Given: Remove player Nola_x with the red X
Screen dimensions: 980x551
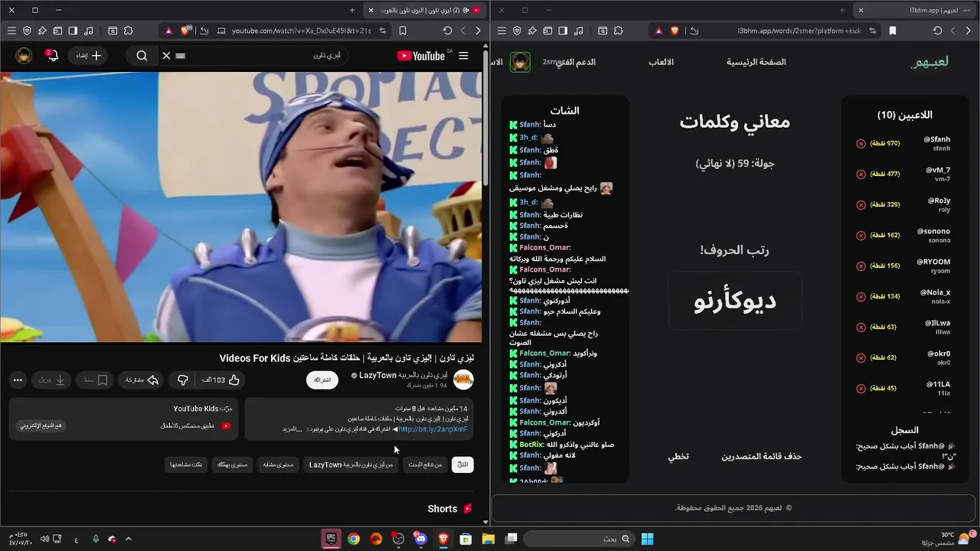Looking at the screenshot, I should [861, 296].
